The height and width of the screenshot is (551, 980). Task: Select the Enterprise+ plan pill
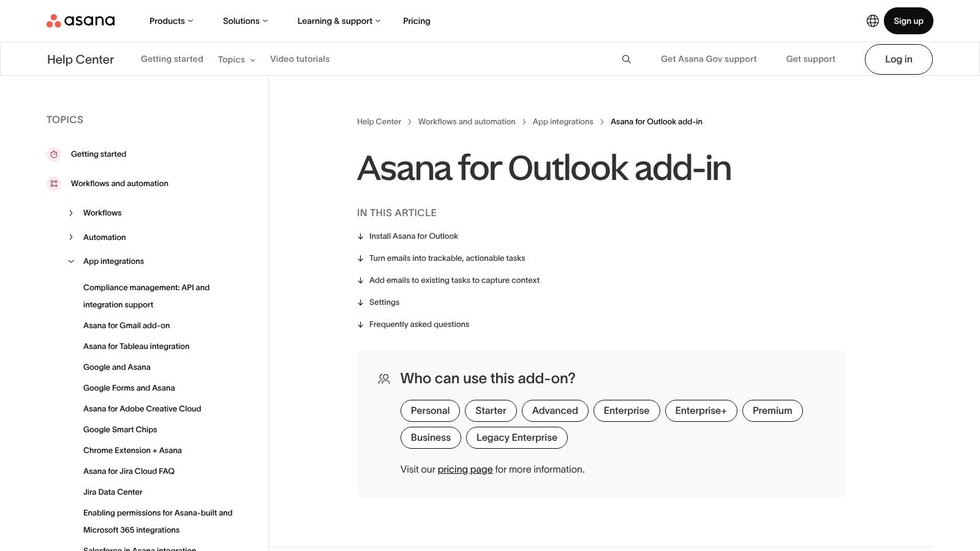click(x=701, y=411)
